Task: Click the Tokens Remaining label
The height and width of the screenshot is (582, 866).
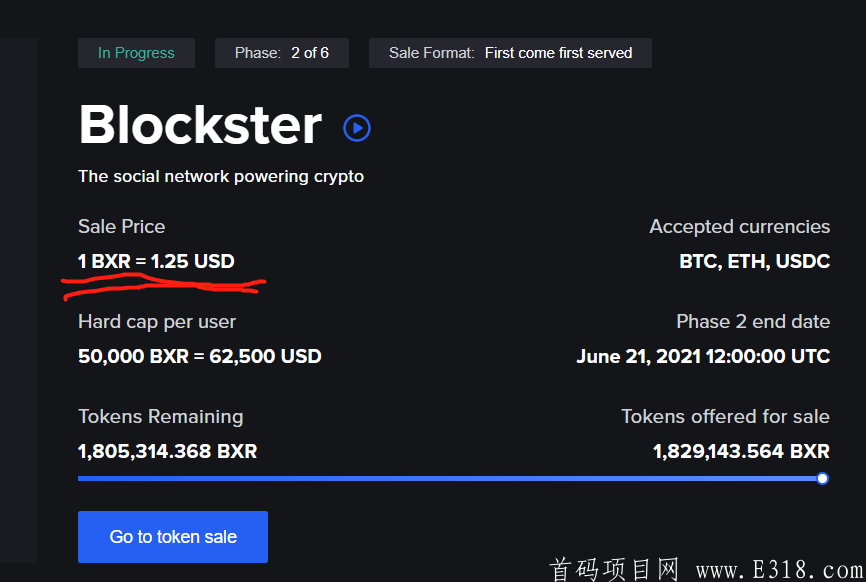Action: pos(160,417)
